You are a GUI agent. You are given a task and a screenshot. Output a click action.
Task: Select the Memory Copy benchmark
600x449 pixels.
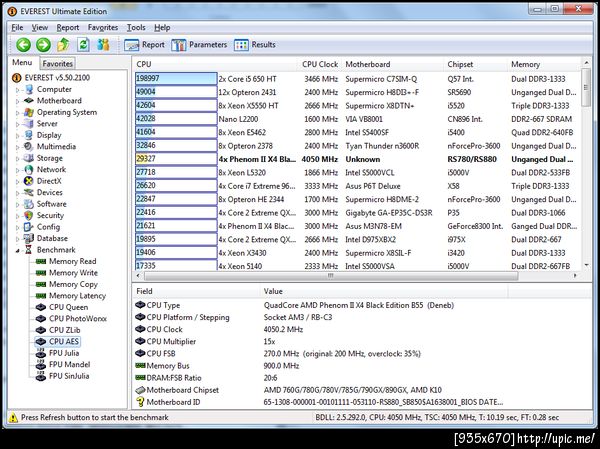pos(73,284)
